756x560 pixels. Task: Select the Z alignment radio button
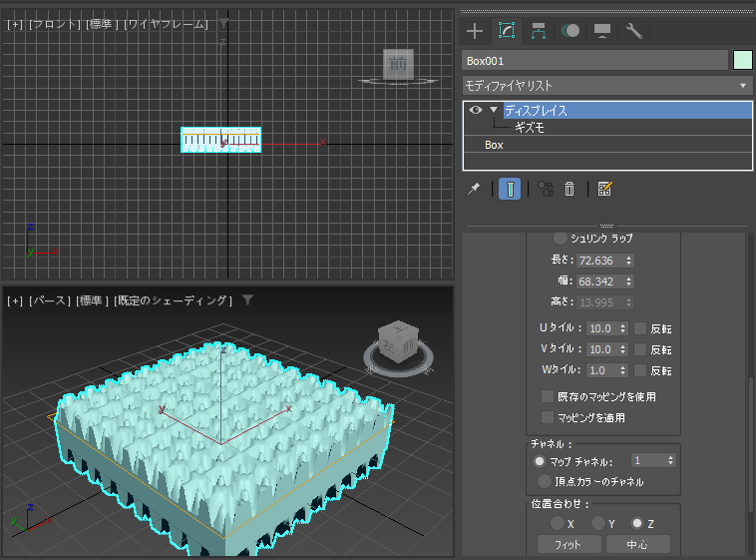[x=637, y=523]
